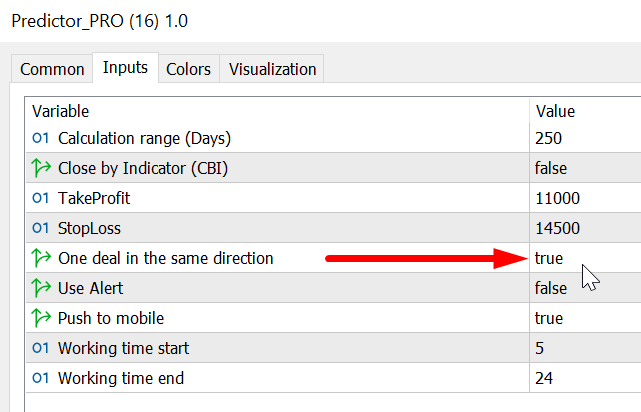
Task: Click the integer icon beside Working time start
Action: 41,348
